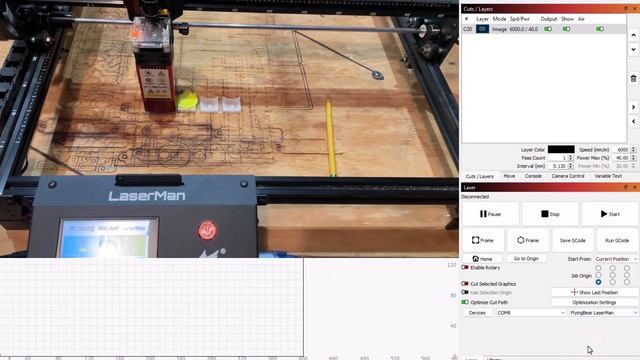Adjust the Power Min (%) stepper arrows
This screenshot has height=360, width=640.
click(633, 166)
